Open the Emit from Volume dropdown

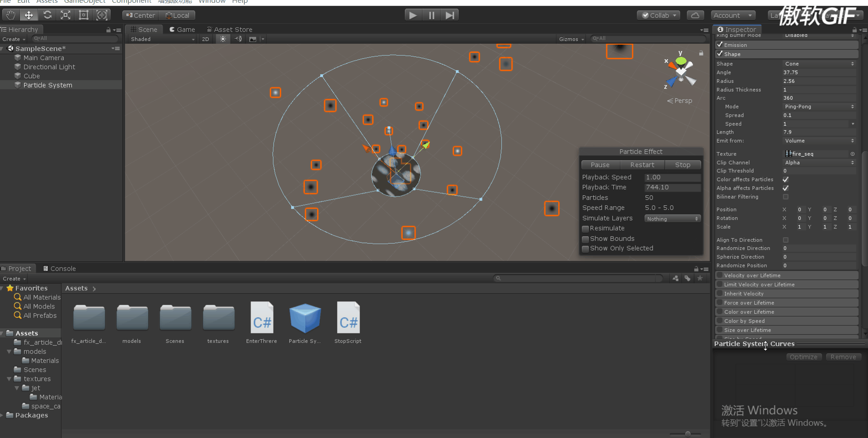[819, 141]
